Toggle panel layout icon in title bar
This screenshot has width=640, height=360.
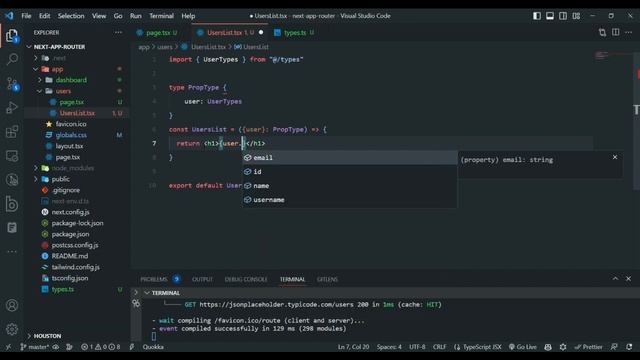point(550,16)
